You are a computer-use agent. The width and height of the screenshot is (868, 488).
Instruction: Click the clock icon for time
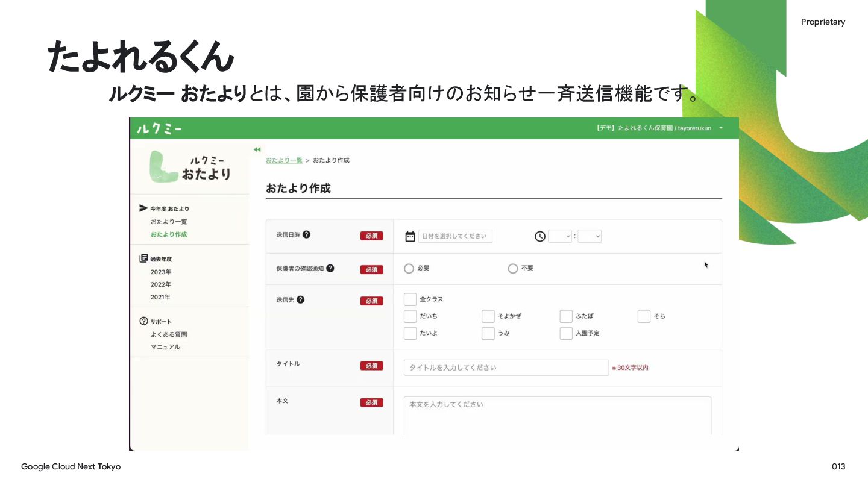tap(540, 236)
